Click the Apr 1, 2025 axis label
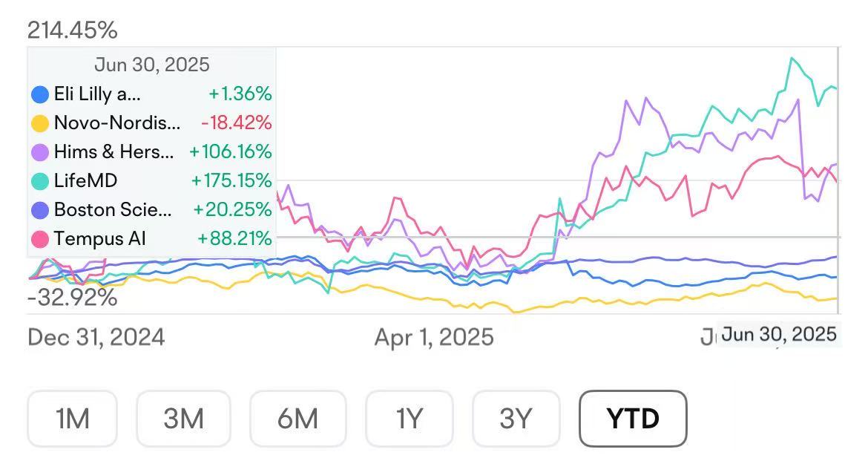The image size is (868, 461). click(x=434, y=338)
